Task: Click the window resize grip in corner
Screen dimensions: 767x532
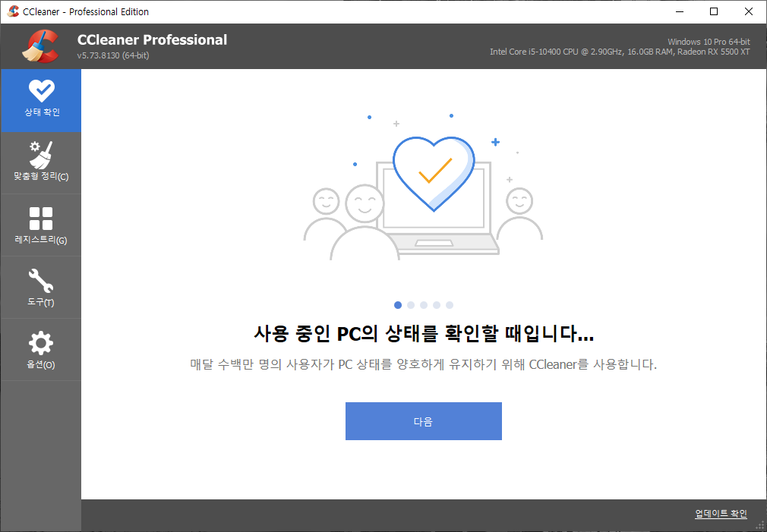Action: coord(760,525)
